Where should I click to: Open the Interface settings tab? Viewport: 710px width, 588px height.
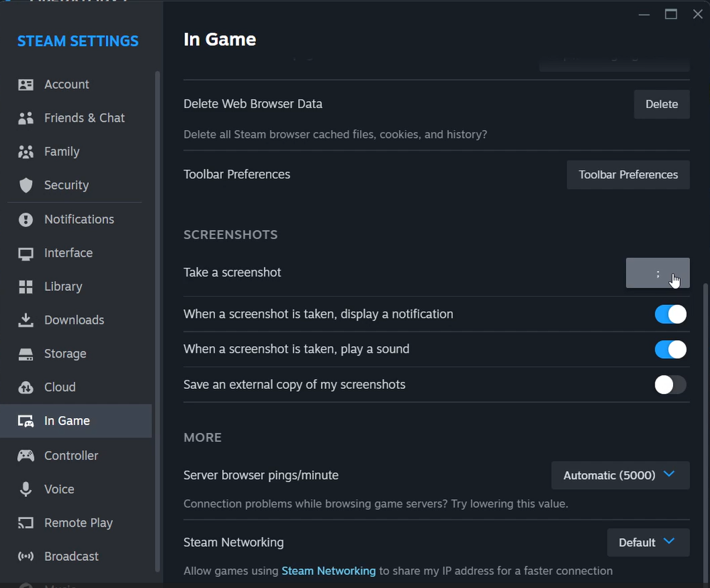coord(68,253)
